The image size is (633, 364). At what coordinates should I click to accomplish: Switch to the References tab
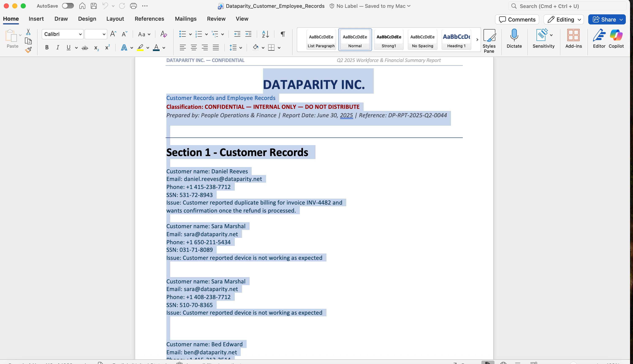click(x=149, y=19)
